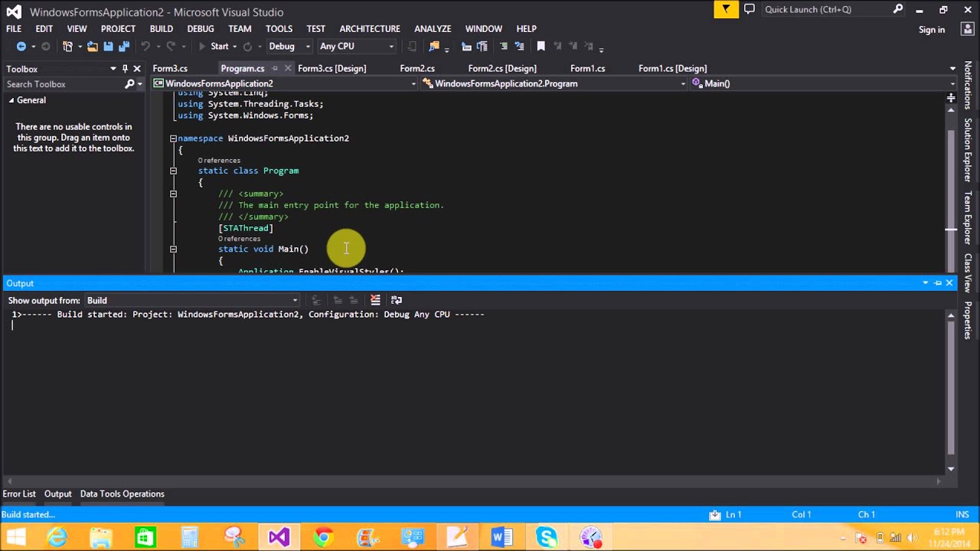Click the Quick Launch search magnifier icon
This screenshot has width=980, height=551.
(x=897, y=9)
